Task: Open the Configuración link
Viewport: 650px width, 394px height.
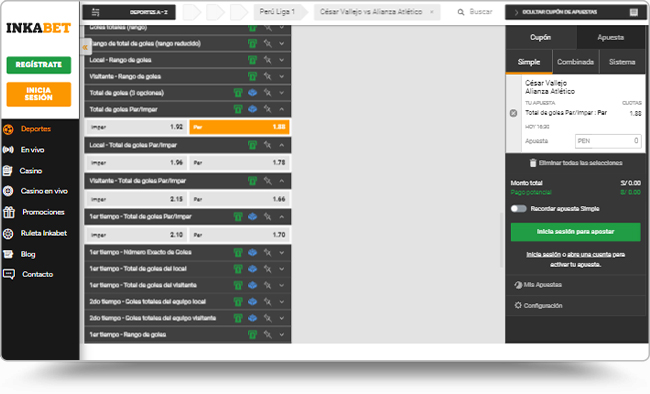Action: click(x=543, y=306)
